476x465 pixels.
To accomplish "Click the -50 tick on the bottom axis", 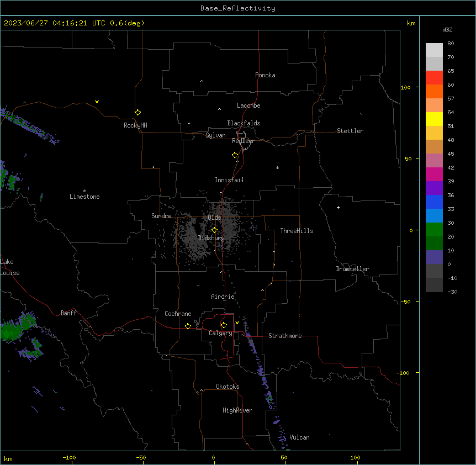I will pos(141,457).
